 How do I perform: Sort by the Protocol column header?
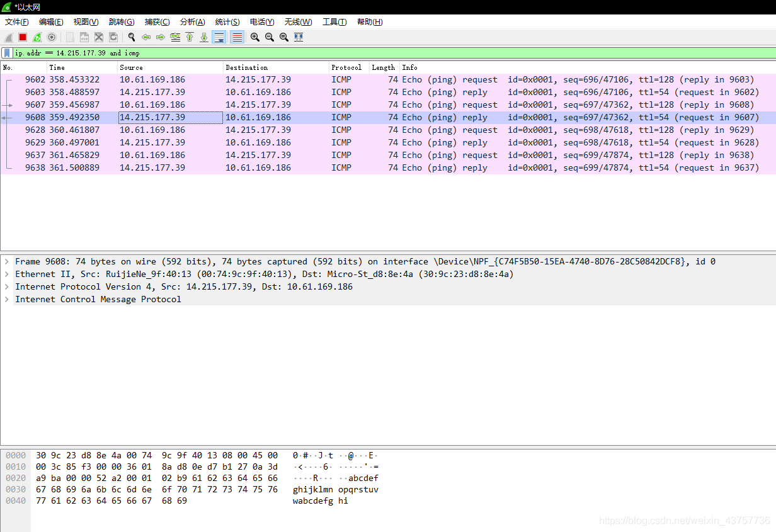click(349, 67)
